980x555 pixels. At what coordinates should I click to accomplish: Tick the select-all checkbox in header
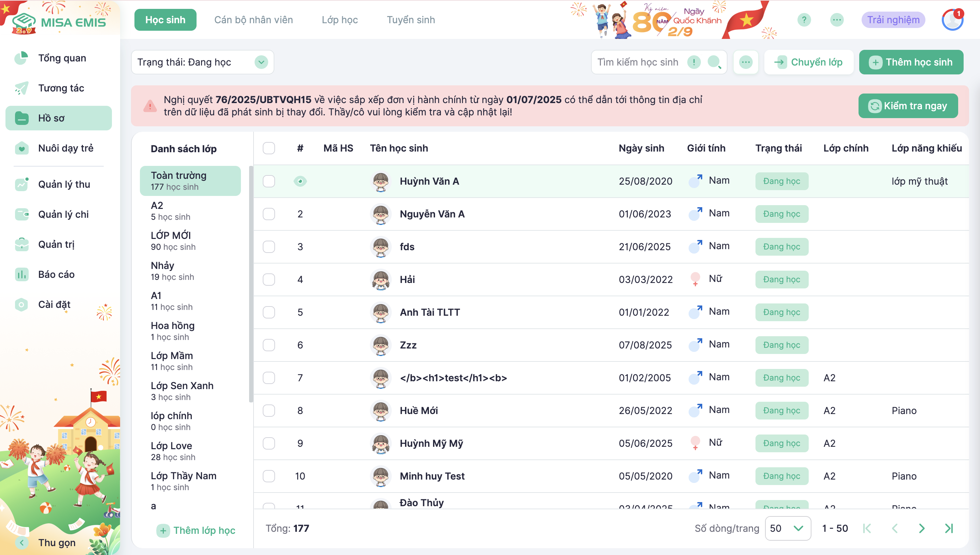(x=269, y=148)
